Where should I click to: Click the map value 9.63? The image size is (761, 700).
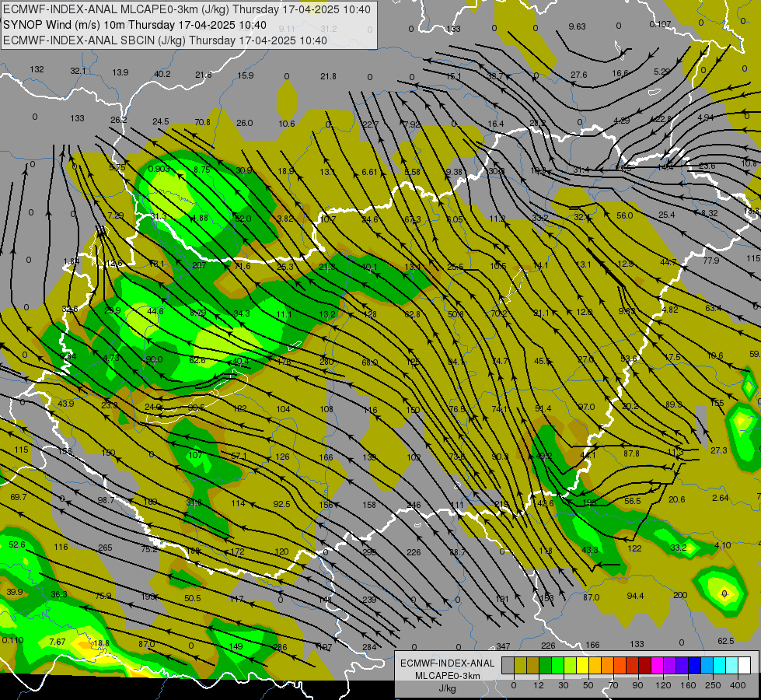click(577, 26)
